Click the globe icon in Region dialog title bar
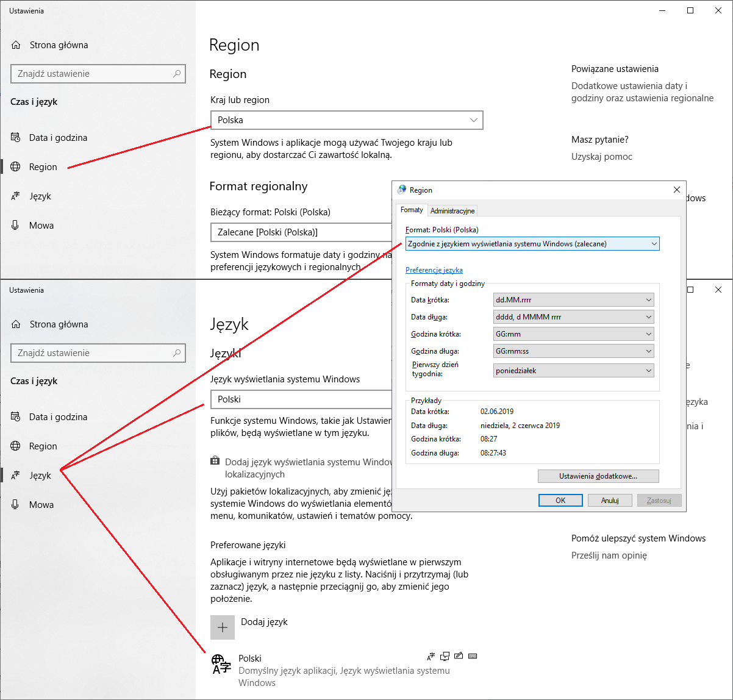The width and height of the screenshot is (733, 700). 402,190
